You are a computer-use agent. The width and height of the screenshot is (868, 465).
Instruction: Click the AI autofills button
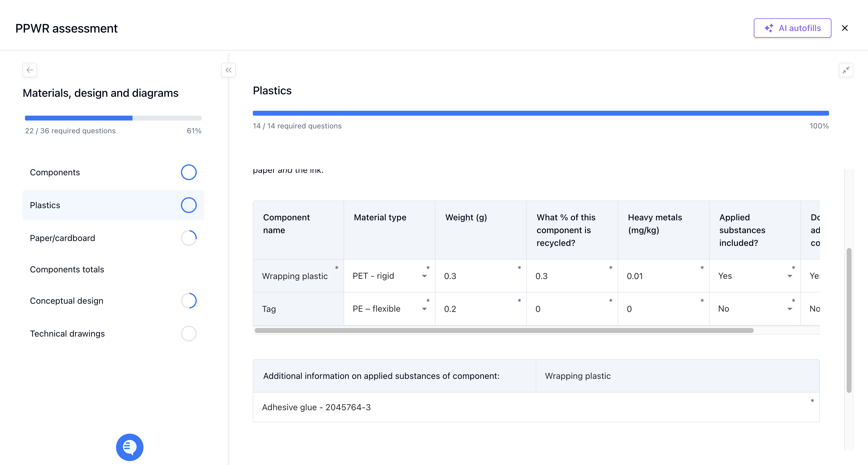(792, 28)
